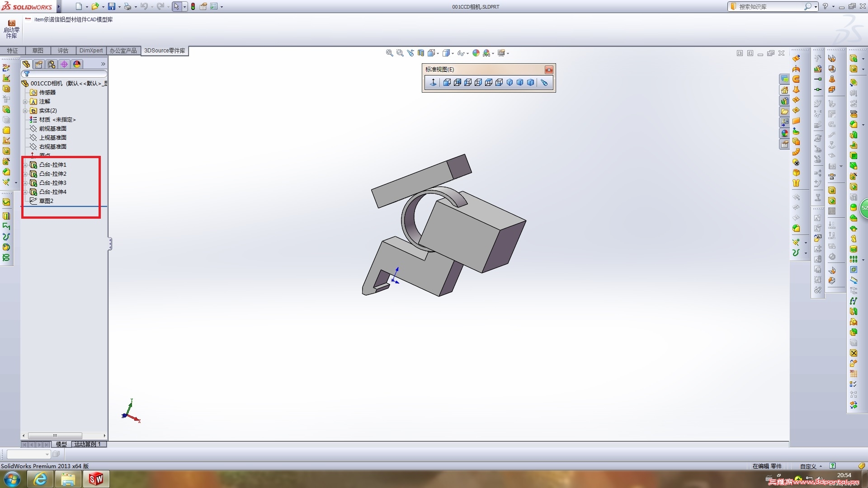Expand the 实体(2) folder node
868x488 pixels.
pyautogui.click(x=25, y=111)
